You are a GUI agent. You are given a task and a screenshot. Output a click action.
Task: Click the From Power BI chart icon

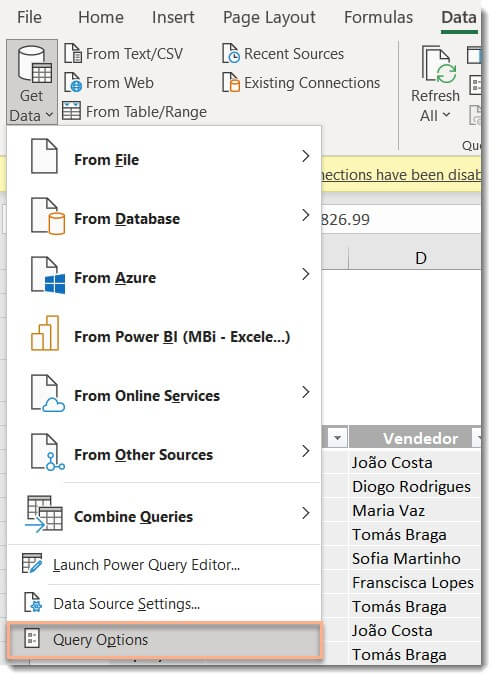point(45,333)
